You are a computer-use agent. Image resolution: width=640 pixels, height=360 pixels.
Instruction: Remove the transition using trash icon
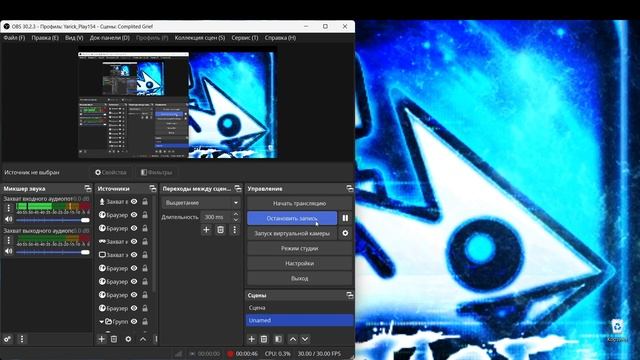220,230
